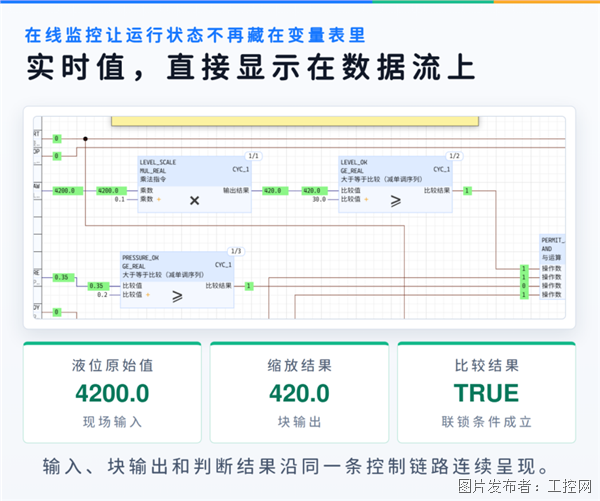600x501 pixels.
Task: Select the 1/1 execution order badge
Action: (x=253, y=156)
